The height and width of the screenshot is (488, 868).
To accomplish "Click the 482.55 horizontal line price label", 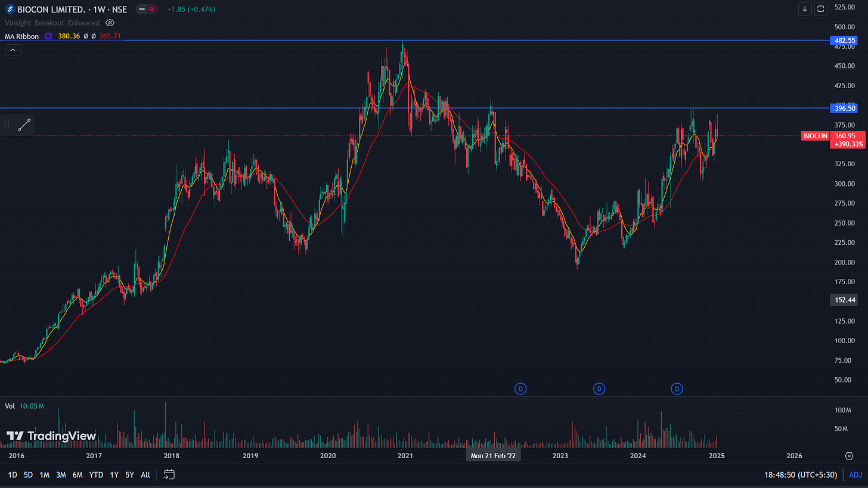I will (844, 41).
